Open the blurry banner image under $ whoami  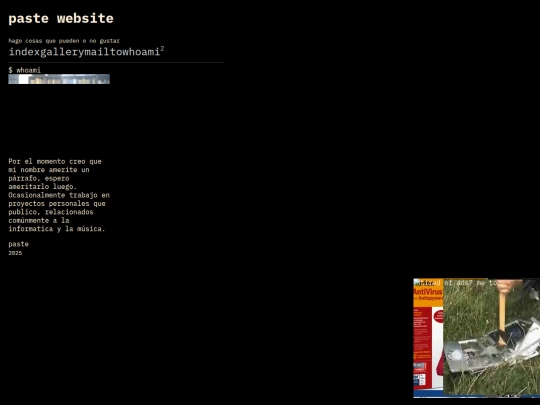[59, 79]
